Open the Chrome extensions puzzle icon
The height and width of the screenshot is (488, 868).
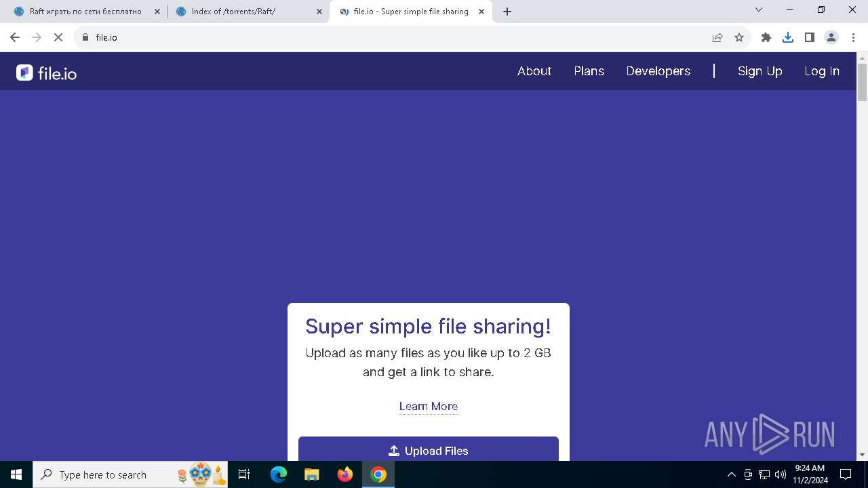(x=766, y=37)
